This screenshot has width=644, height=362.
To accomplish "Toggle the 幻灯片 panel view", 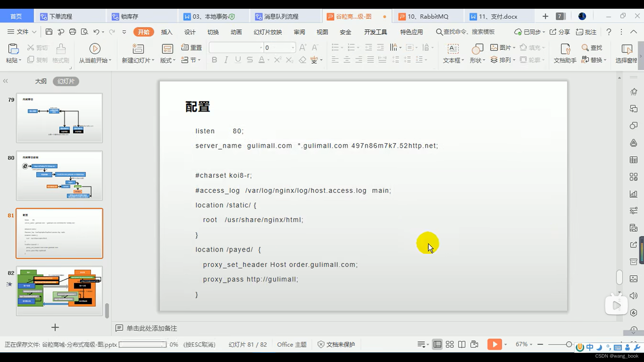I will pyautogui.click(x=65, y=81).
